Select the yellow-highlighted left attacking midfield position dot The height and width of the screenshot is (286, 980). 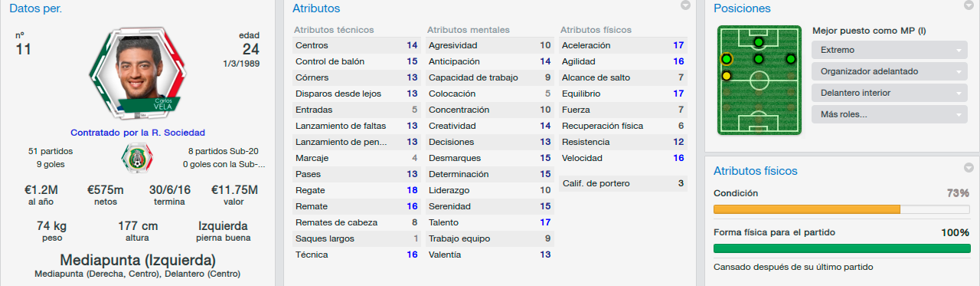click(726, 59)
